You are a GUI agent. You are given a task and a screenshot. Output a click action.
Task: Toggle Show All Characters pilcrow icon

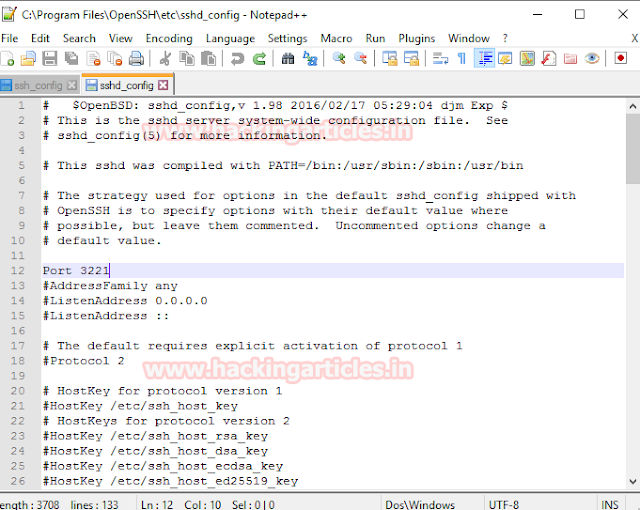click(x=462, y=59)
